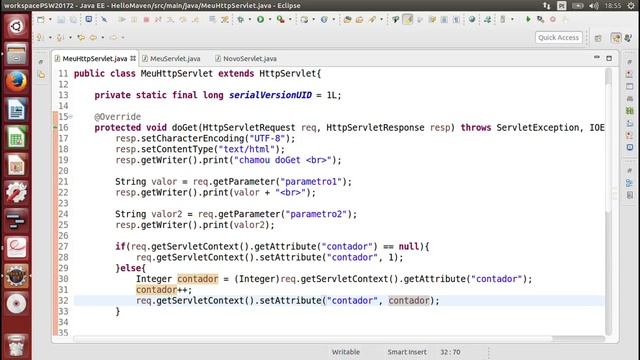Viewport: 640px width, 360px height.
Task: Click the 18:55 clock
Action: coord(613,6)
